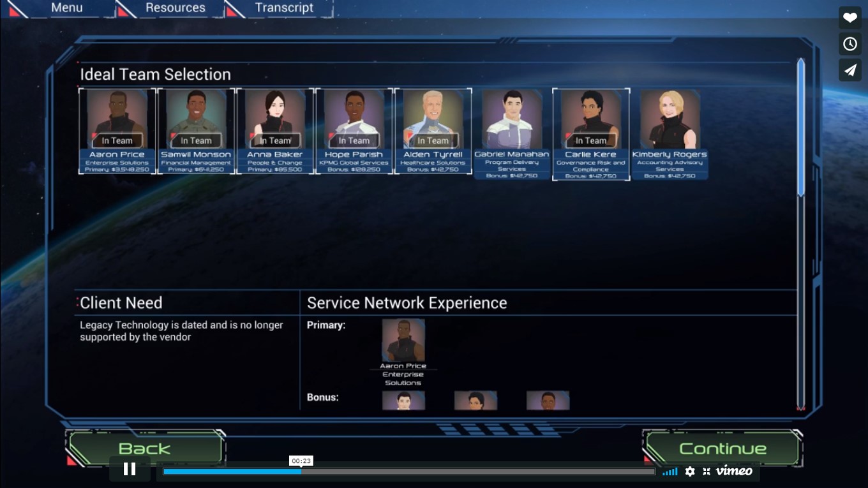This screenshot has height=488, width=868.
Task: Click the Back button
Action: 144,448
